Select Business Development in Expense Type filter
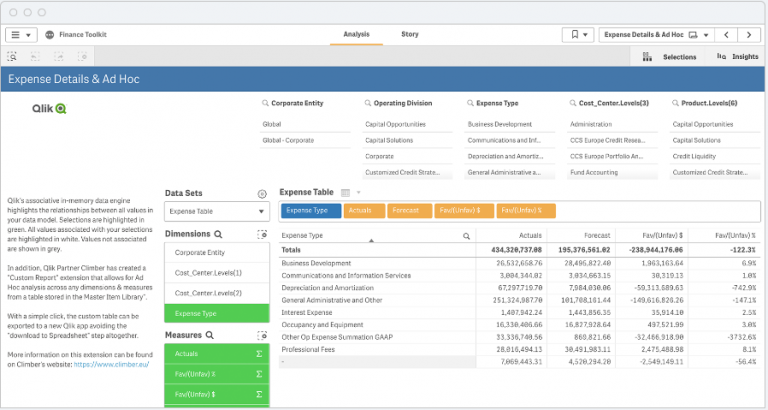 [510, 124]
